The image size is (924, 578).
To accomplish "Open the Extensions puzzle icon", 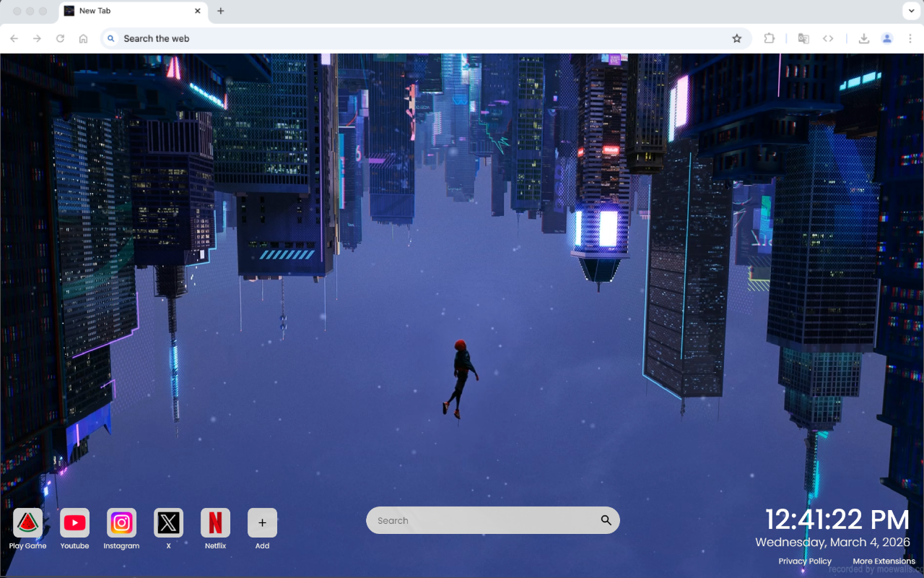I will [770, 38].
